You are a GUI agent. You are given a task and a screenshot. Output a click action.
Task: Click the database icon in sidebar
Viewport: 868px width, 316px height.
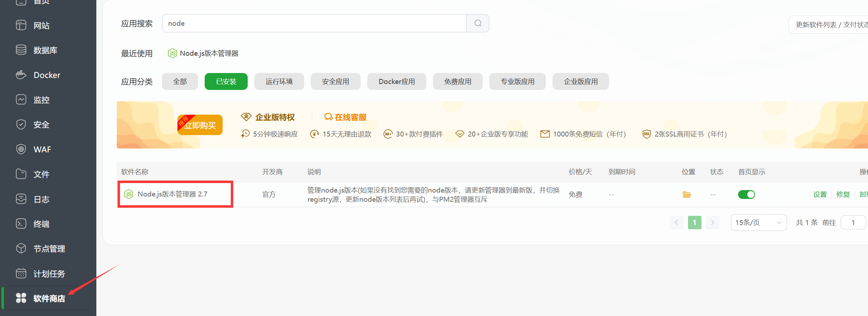(21, 50)
